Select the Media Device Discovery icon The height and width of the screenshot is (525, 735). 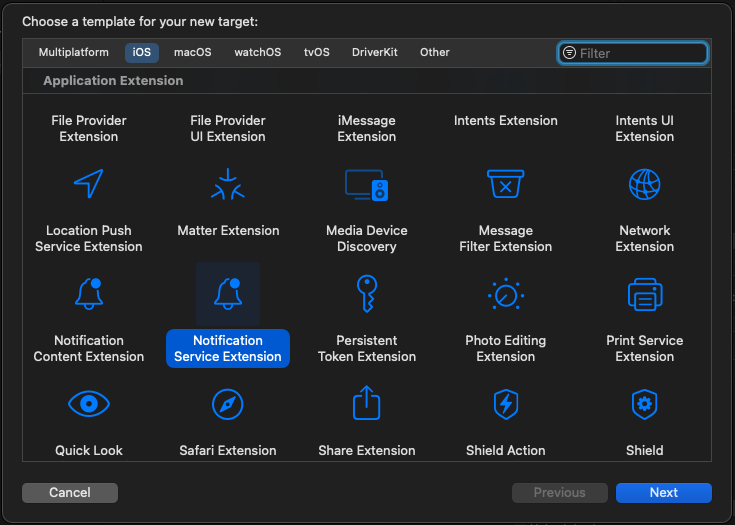tap(367, 185)
